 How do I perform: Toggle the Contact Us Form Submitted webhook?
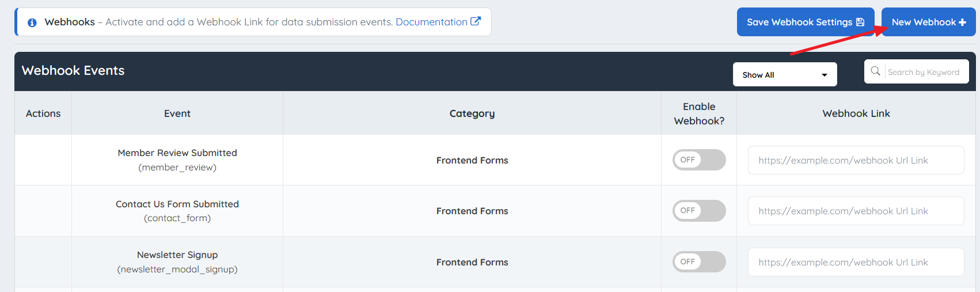pos(699,211)
